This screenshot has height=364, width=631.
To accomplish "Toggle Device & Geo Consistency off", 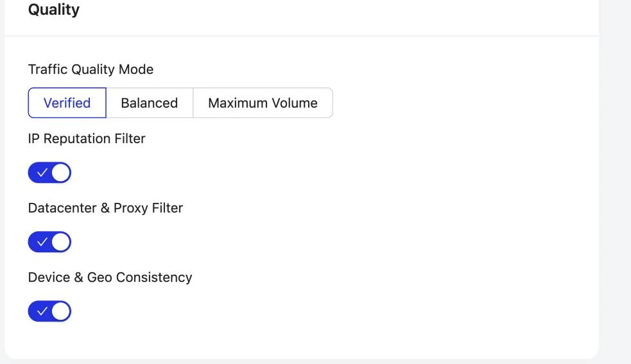I will click(x=49, y=311).
